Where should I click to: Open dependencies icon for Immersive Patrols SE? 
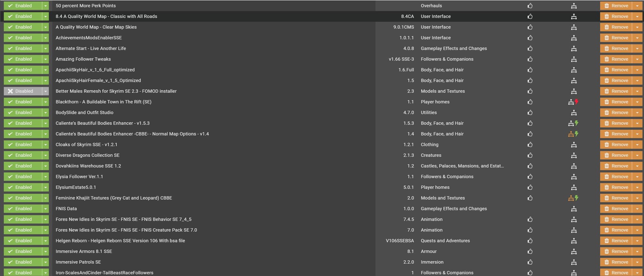[574, 262]
